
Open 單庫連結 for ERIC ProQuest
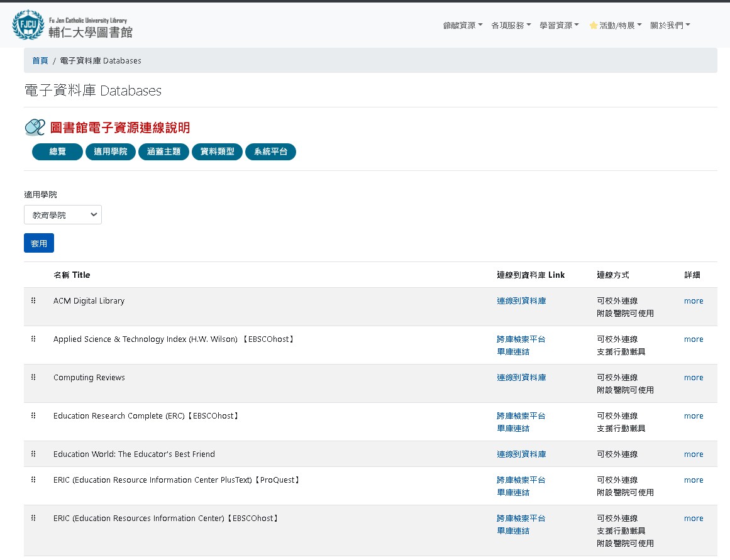(513, 492)
